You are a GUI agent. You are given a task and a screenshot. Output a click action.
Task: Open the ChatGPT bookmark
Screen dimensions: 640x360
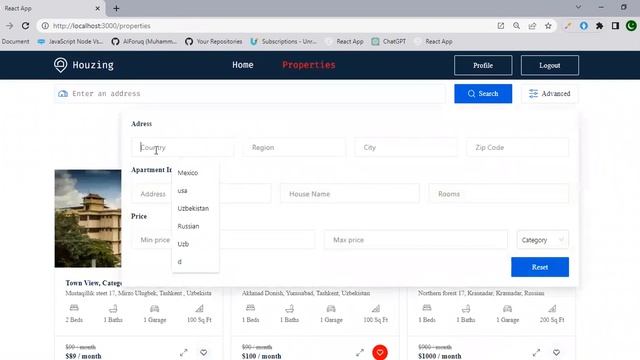point(389,41)
